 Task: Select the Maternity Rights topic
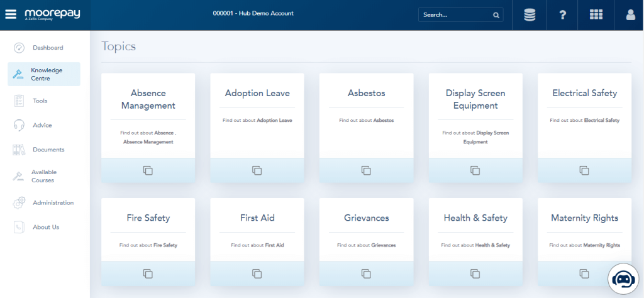coord(584,218)
